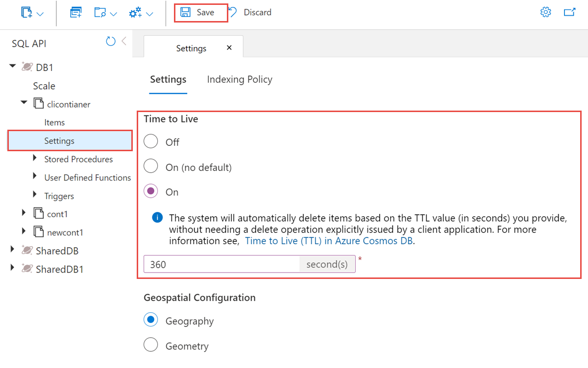The height and width of the screenshot is (368, 588).
Task: Save the container settings
Action: pyautogui.click(x=201, y=13)
